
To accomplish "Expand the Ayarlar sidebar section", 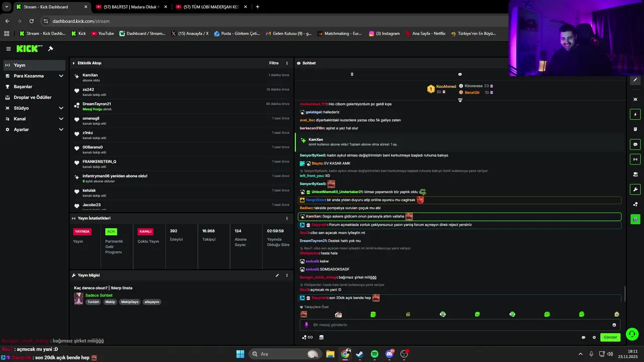I will 34,130.
